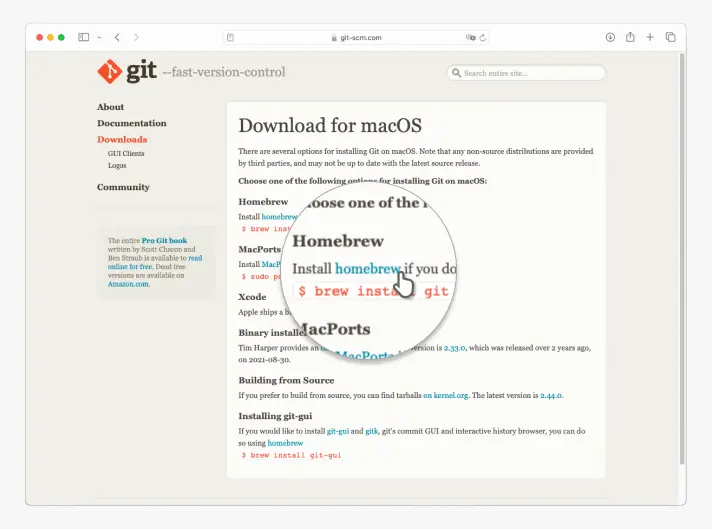Go back with the back arrow
This screenshot has width=712, height=529.
pos(117,37)
